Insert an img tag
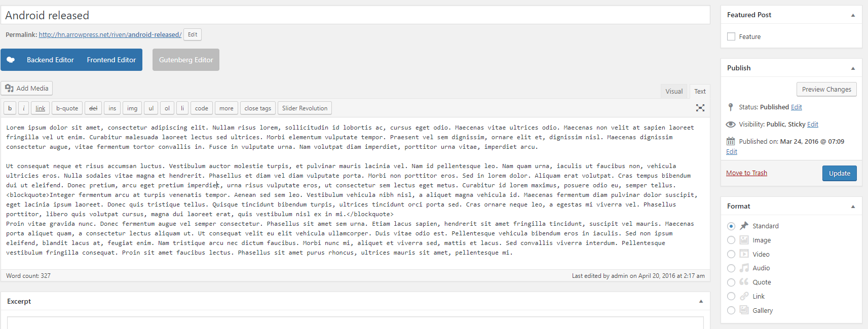Viewport: 868px width, 329px height. [132, 108]
